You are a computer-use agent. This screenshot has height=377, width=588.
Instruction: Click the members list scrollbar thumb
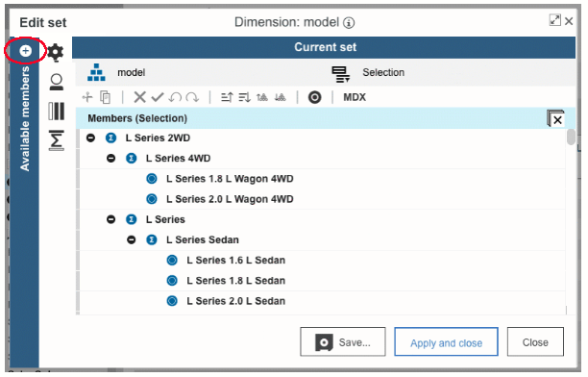click(x=571, y=138)
